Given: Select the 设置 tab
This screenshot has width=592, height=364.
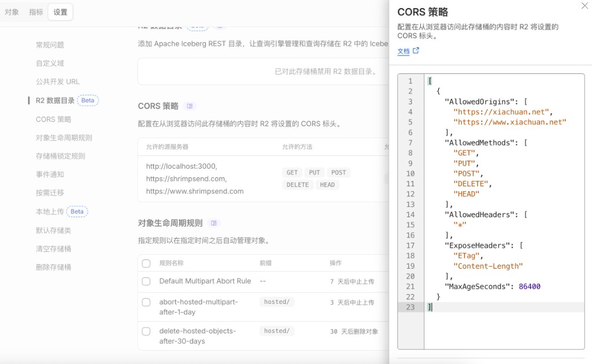Looking at the screenshot, I should [x=60, y=12].
